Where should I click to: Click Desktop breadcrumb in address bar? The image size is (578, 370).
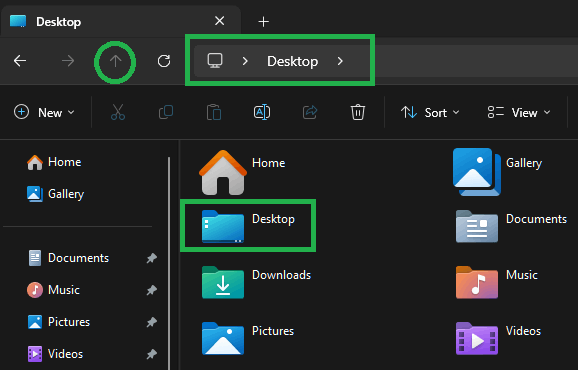(x=292, y=61)
